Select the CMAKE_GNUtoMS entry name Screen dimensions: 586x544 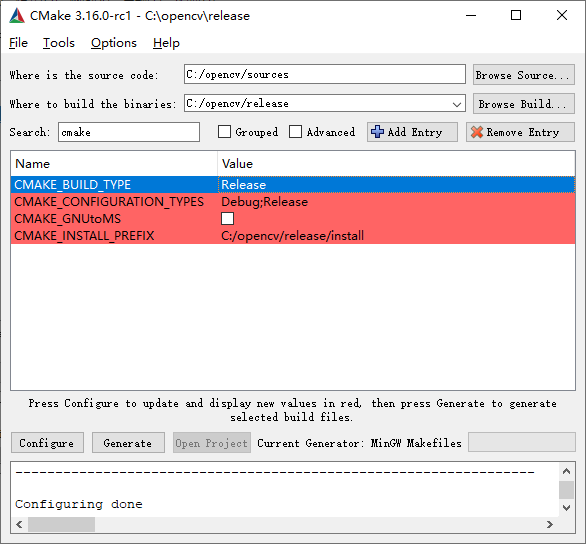point(68,219)
